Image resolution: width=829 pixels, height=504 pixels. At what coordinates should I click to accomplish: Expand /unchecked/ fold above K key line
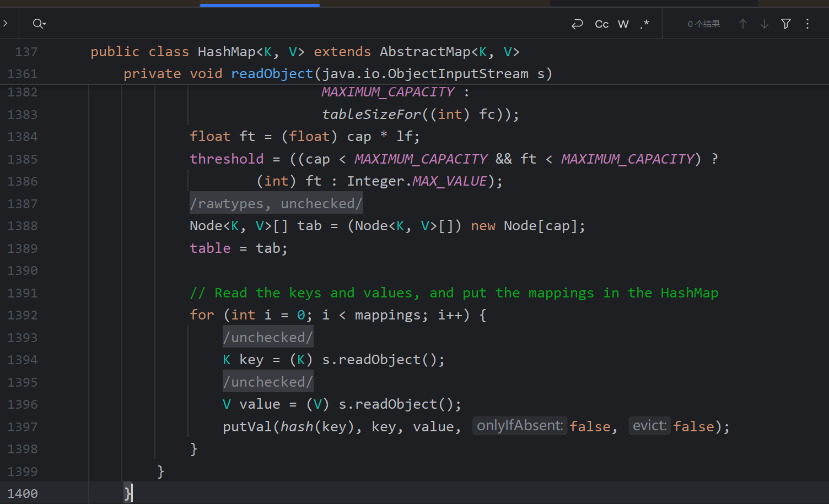[x=268, y=338]
